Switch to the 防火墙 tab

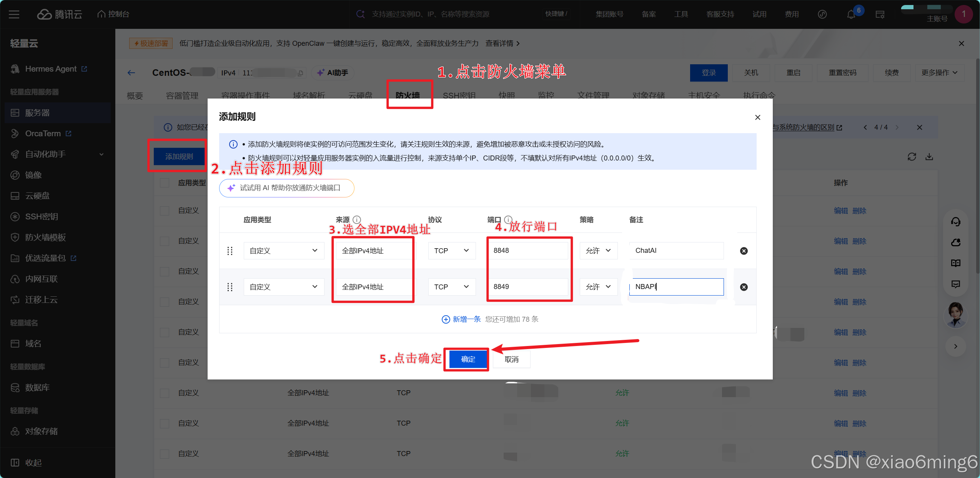click(x=408, y=95)
